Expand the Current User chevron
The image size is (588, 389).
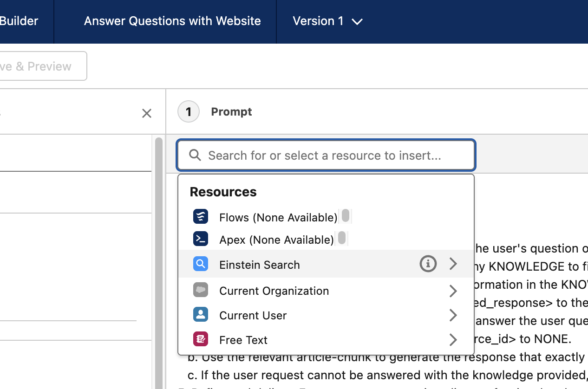(453, 316)
